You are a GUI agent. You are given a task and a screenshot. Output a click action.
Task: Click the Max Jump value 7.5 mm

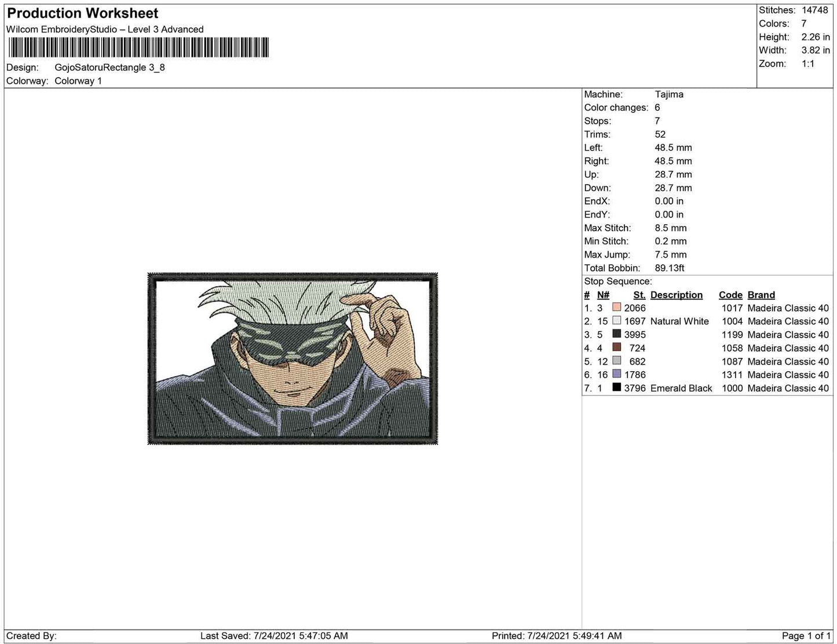(671, 255)
